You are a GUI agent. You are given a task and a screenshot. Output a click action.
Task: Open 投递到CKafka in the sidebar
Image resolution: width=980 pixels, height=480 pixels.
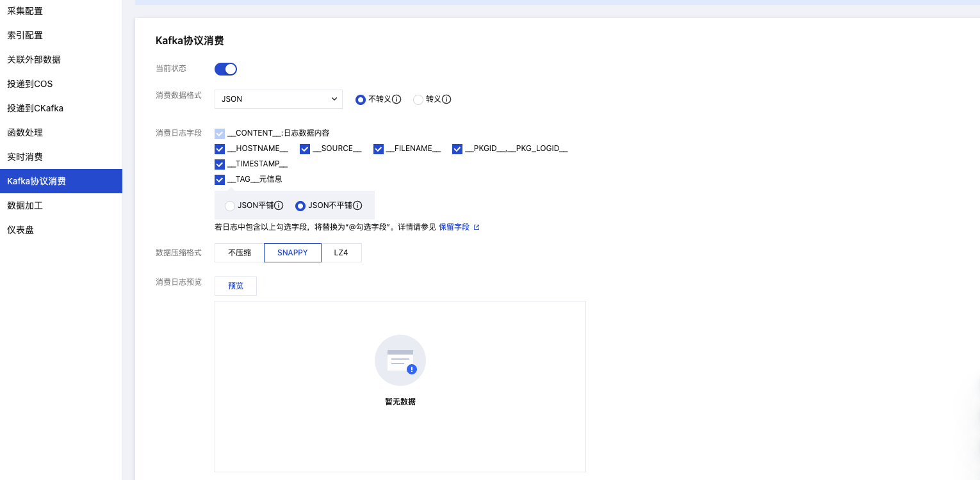(35, 108)
